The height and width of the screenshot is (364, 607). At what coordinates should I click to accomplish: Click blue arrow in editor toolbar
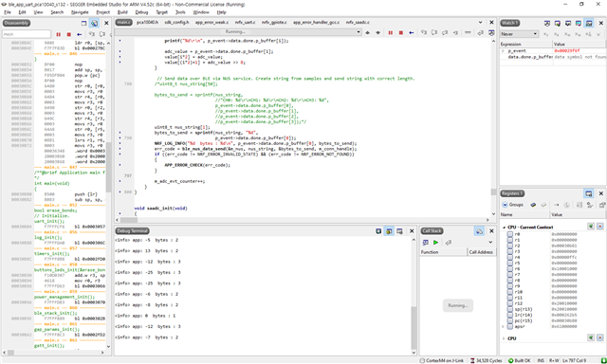(412, 32)
